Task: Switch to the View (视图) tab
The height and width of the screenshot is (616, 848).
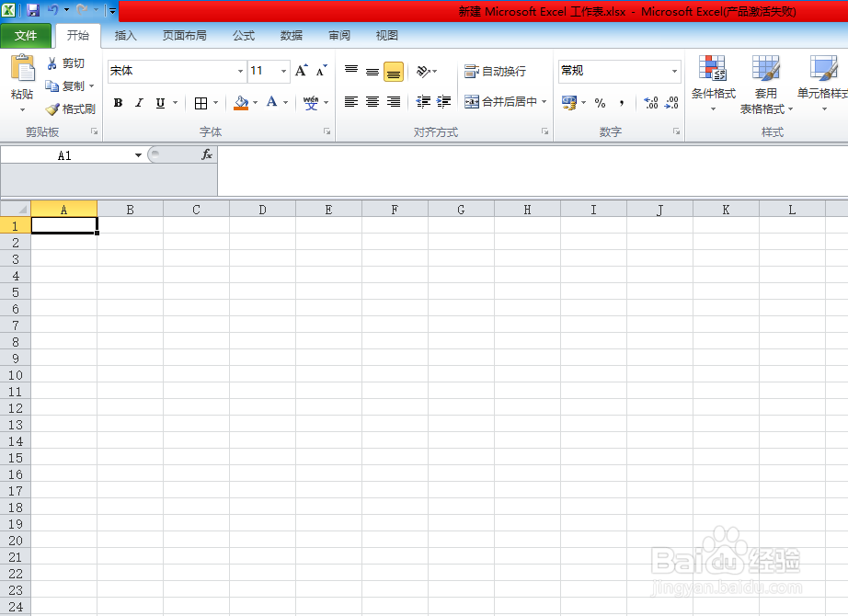Action: click(x=386, y=35)
